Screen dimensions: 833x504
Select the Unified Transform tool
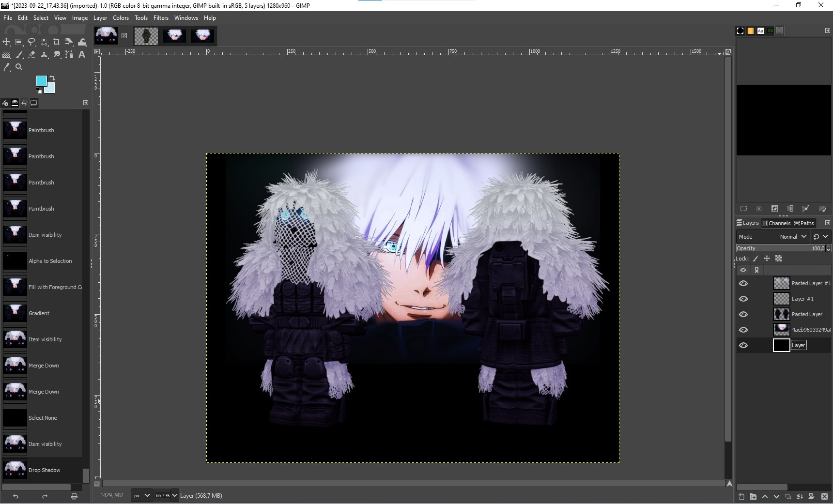point(69,42)
